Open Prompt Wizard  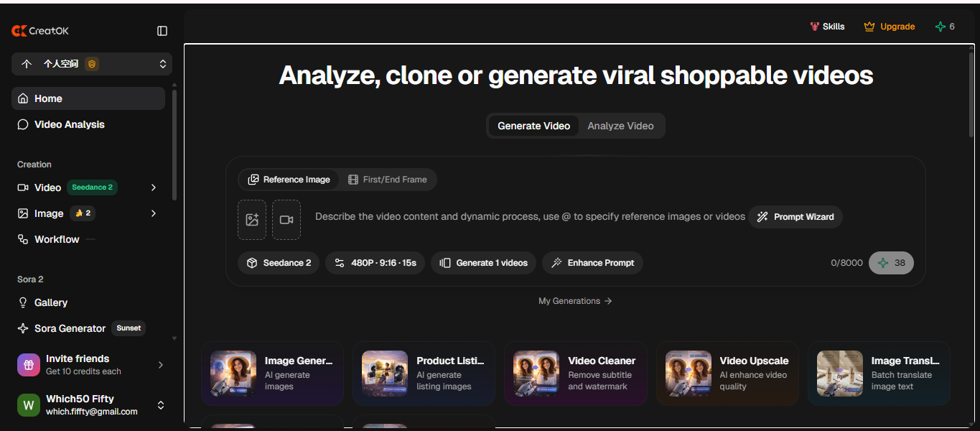[795, 217]
